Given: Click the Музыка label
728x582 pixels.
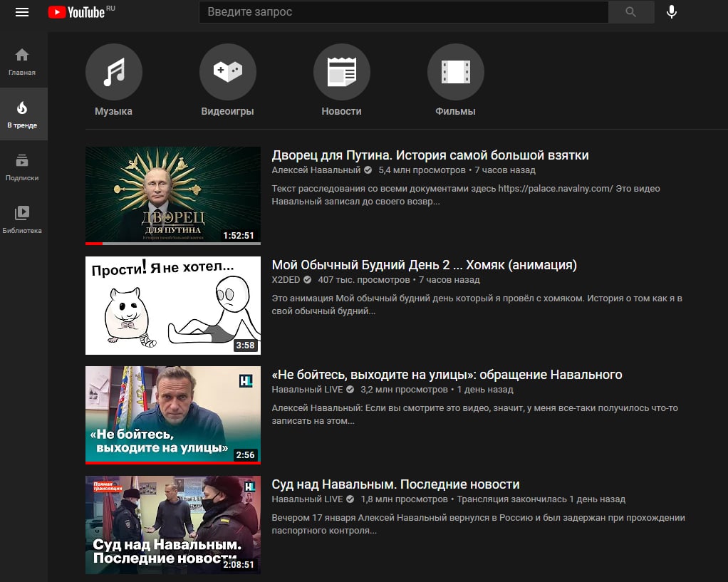Looking at the screenshot, I should click(113, 111).
